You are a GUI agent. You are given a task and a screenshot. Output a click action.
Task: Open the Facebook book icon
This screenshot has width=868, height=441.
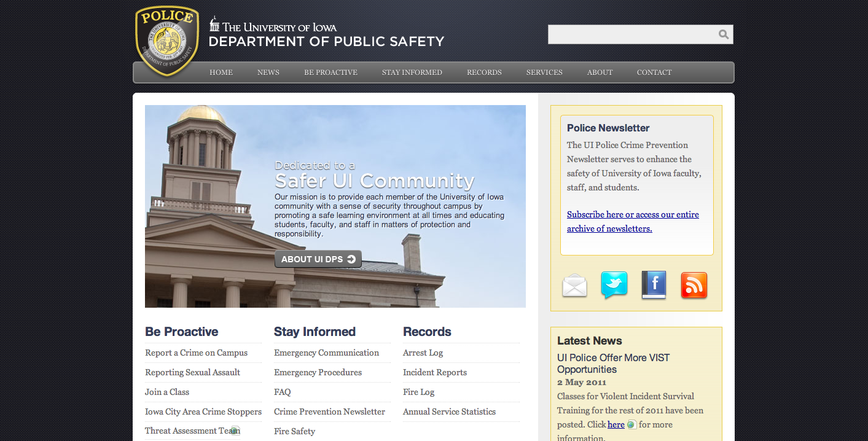pos(654,285)
